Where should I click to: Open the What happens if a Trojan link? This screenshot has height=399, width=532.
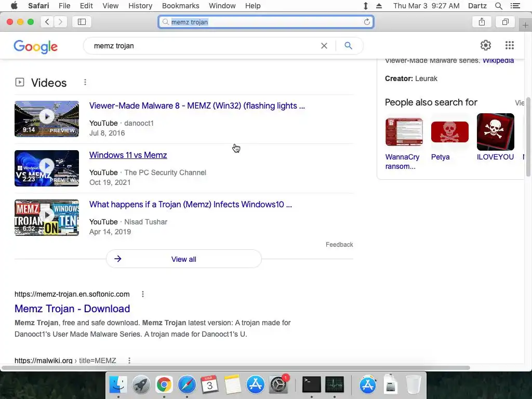[190, 205]
